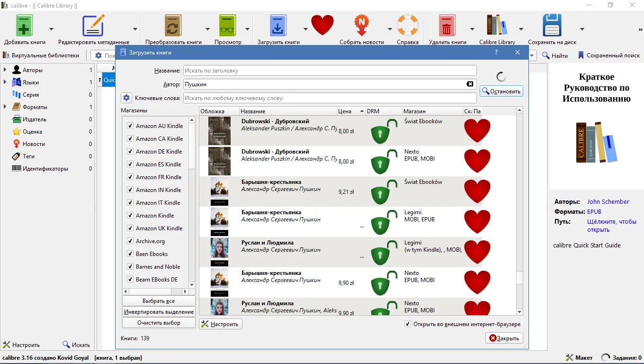The height and width of the screenshot is (364, 644).
Task: Click the Save to disk floppy icon
Action: point(552,25)
